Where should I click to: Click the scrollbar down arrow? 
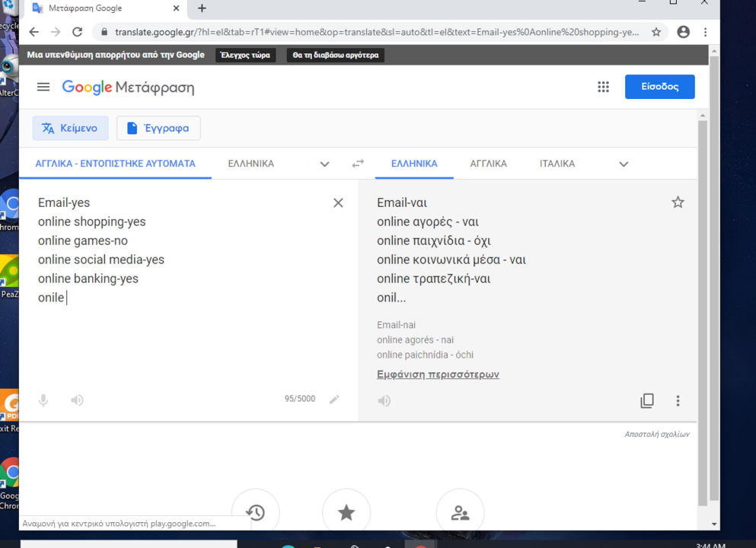714,524
